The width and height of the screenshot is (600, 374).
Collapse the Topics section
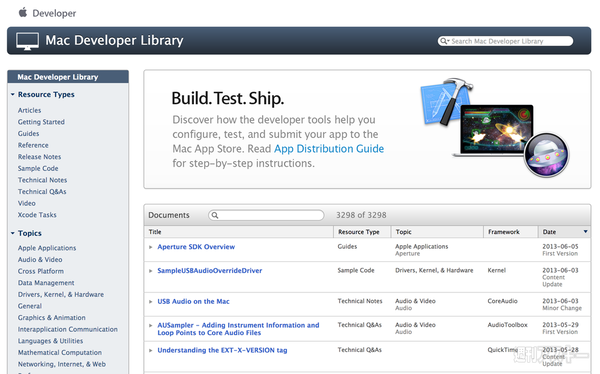pyautogui.click(x=13, y=233)
